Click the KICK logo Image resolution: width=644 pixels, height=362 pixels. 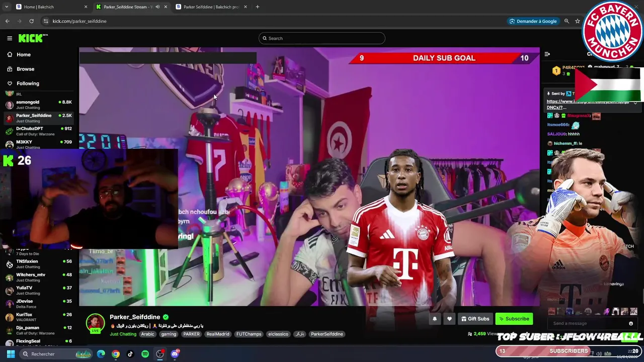click(x=33, y=38)
